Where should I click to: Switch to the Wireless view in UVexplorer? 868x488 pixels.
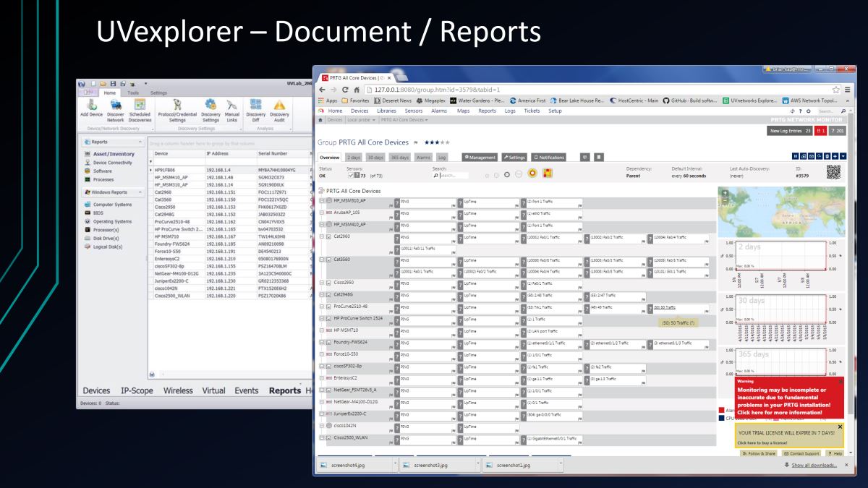pyautogui.click(x=178, y=390)
